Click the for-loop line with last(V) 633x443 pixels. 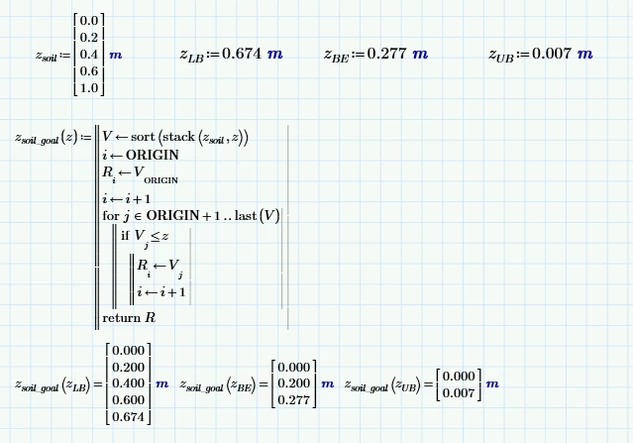191,216
